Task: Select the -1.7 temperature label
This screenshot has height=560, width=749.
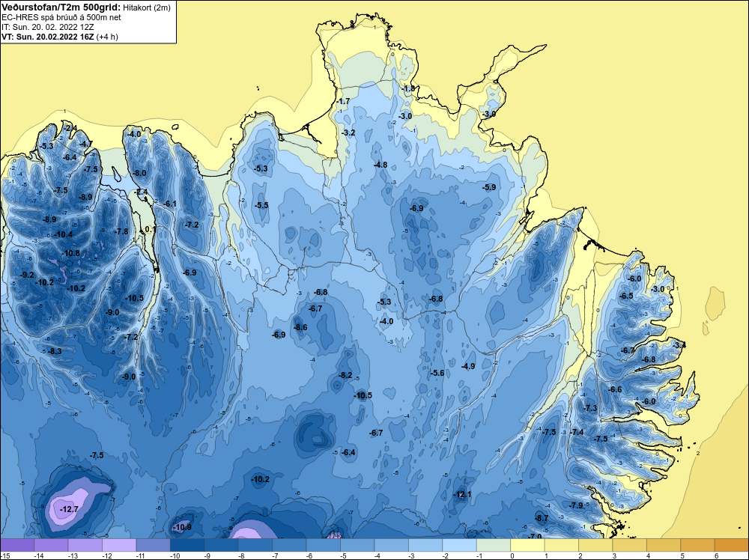Action: click(343, 101)
